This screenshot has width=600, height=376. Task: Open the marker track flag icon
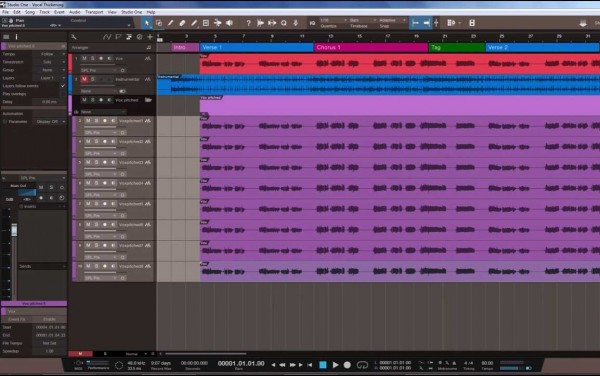(118, 37)
